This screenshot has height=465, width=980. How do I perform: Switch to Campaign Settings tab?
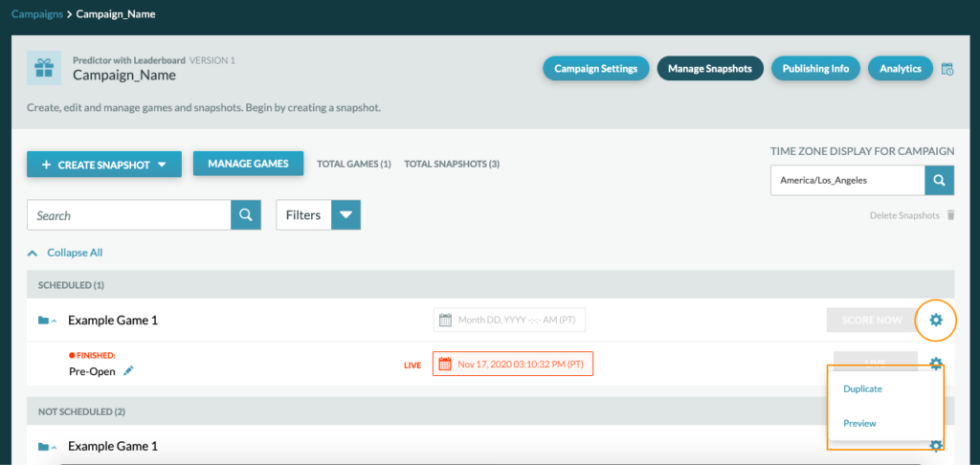(595, 69)
